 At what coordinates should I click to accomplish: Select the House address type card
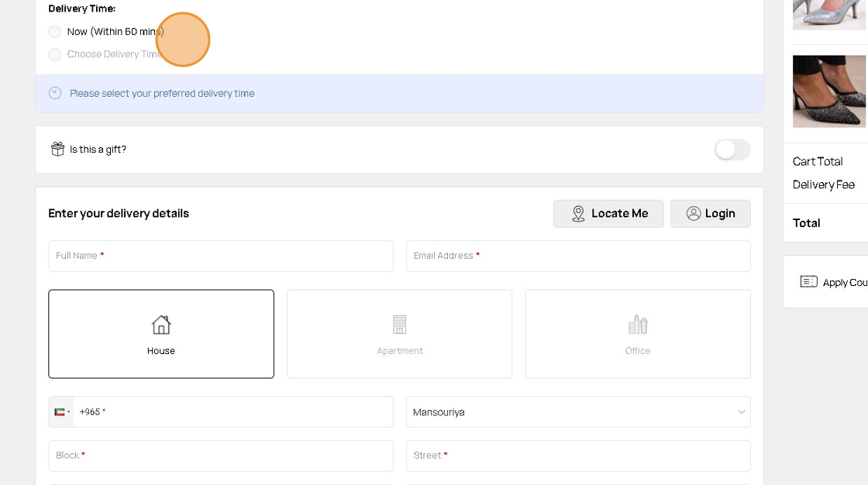pos(161,334)
